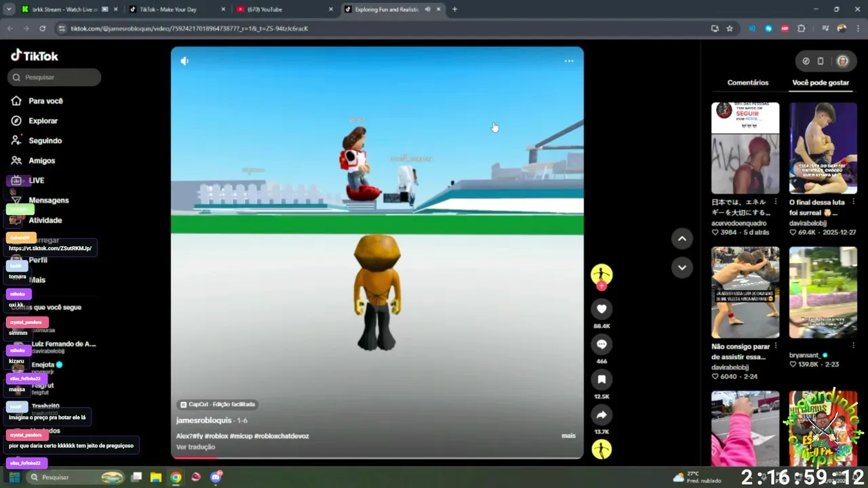Go to the next video with down chevron
This screenshot has width=868, height=488.
click(x=682, y=268)
